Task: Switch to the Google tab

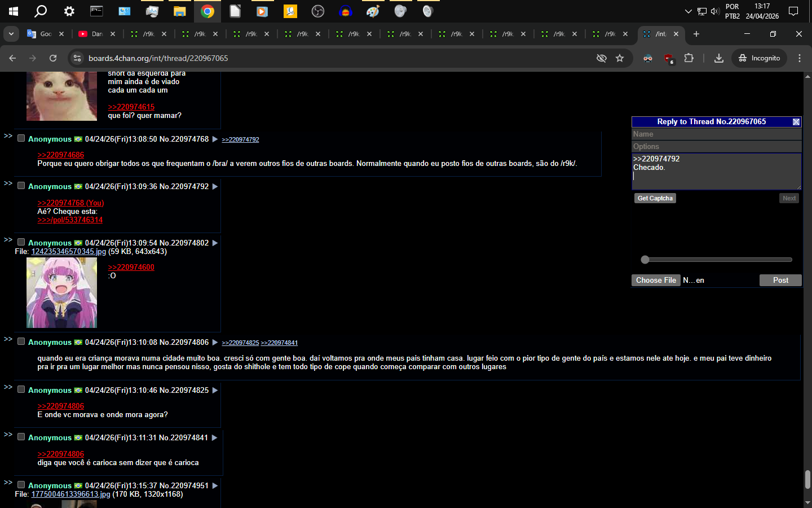Action: click(x=39, y=34)
